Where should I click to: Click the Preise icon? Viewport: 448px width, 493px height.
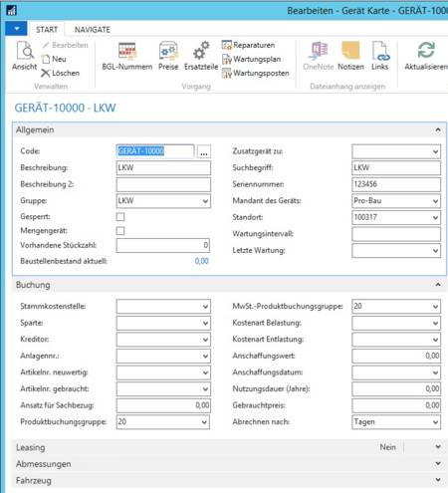point(168,52)
